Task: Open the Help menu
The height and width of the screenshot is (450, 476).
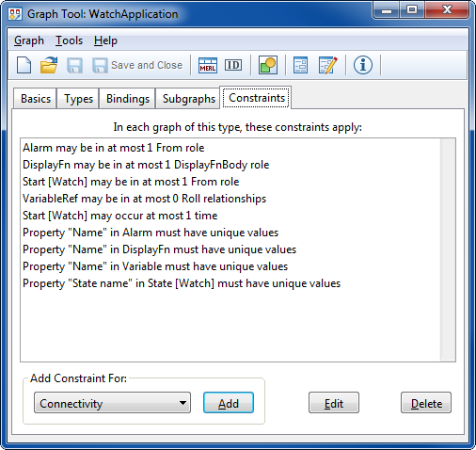Action: pos(105,40)
